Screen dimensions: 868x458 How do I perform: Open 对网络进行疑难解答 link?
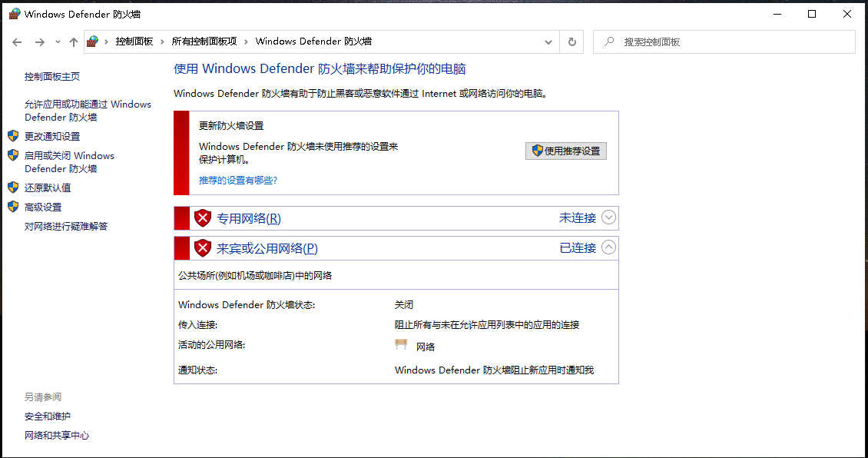point(66,226)
